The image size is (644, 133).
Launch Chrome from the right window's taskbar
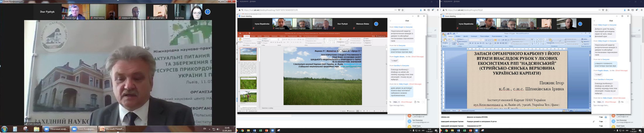pos(446,131)
